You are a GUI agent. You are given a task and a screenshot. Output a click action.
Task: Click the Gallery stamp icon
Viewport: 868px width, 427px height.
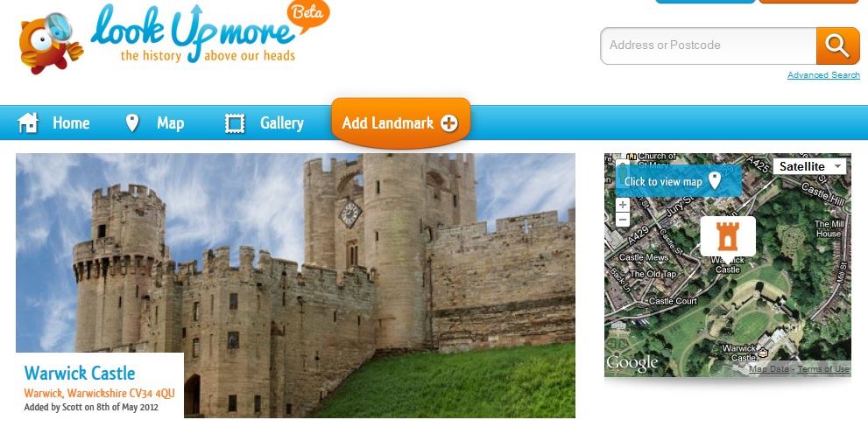235,123
